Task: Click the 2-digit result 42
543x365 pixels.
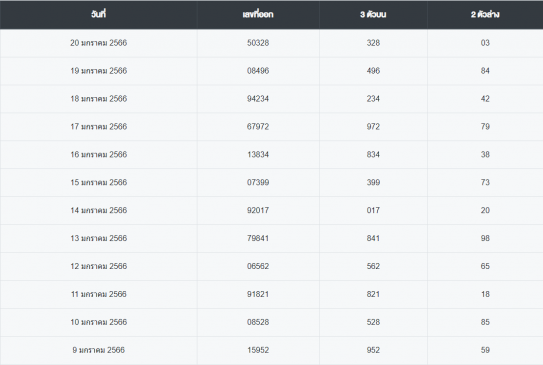Action: tap(485, 99)
